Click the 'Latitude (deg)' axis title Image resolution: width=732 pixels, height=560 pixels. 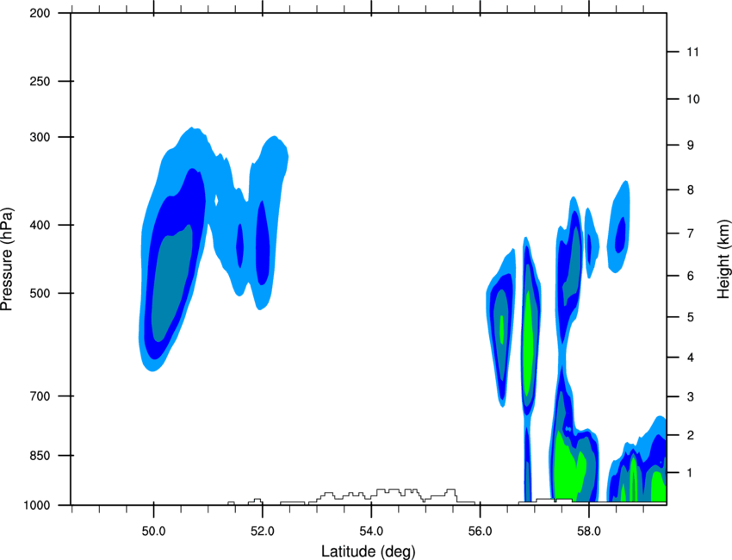click(x=368, y=551)
